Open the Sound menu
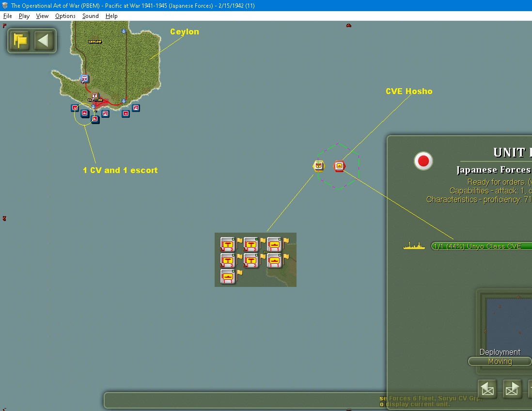This screenshot has height=411, width=532. tap(90, 16)
